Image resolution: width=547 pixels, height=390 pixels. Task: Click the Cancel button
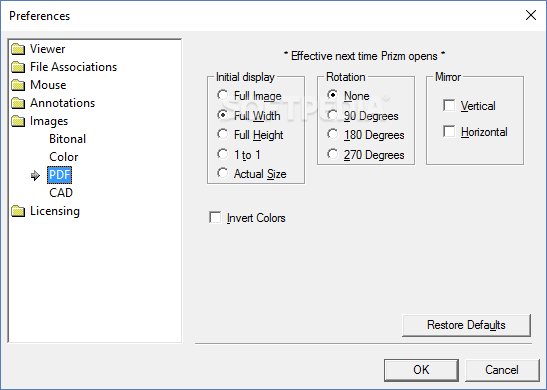(502, 370)
